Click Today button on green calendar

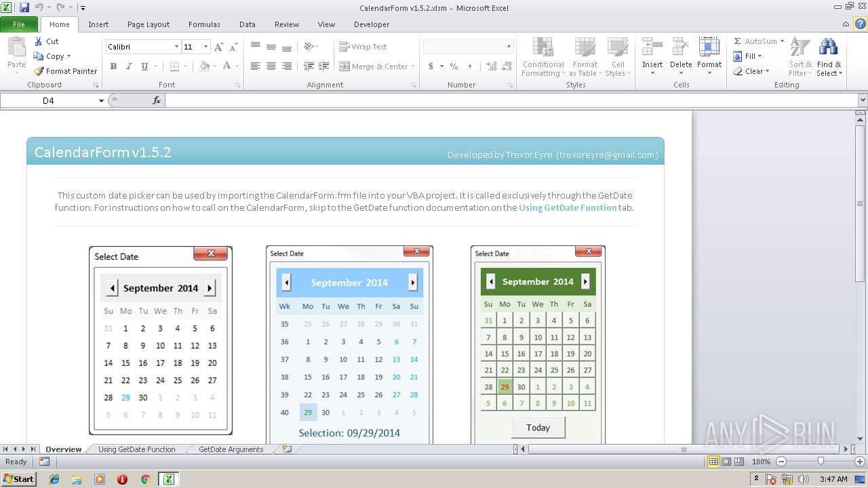538,428
